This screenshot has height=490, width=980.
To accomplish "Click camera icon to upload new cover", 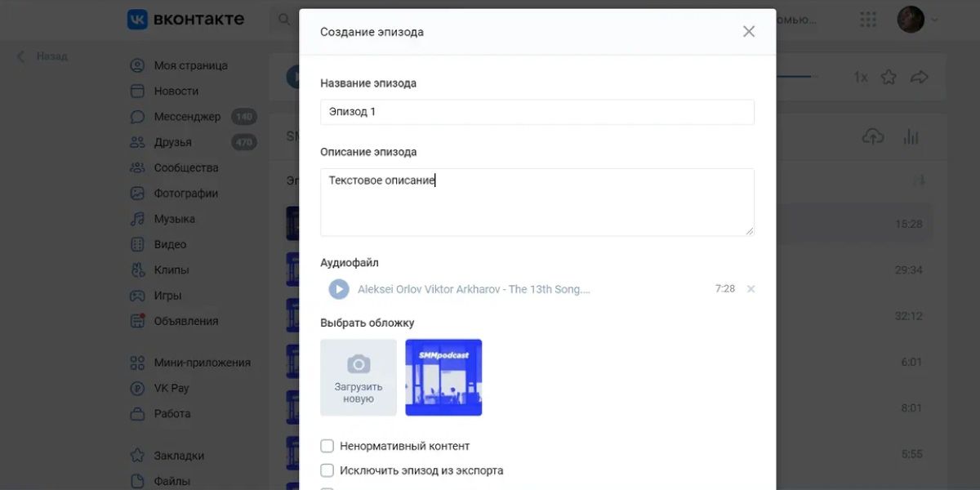I will [x=359, y=364].
